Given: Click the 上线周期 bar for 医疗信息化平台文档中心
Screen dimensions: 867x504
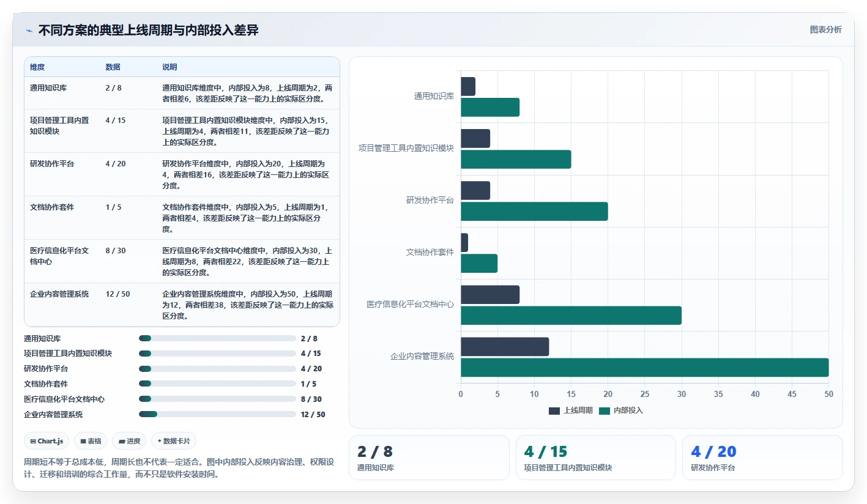Looking at the screenshot, I should pos(490,294).
